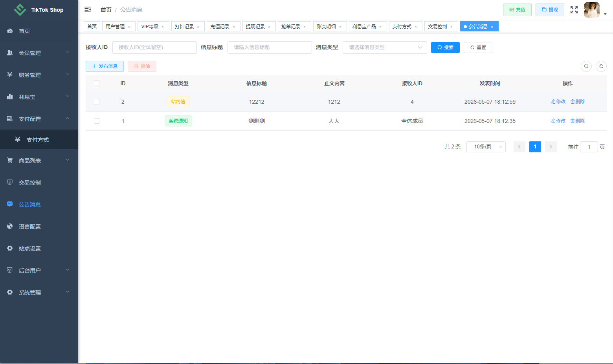This screenshot has width=613, height=364.
Task: Open 首页 in the sidebar
Action: tap(39, 31)
